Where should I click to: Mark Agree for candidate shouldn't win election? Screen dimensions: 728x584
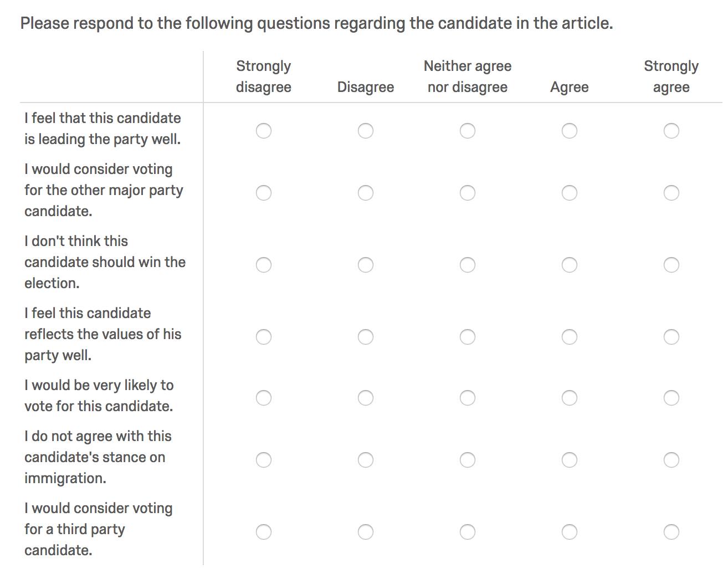click(x=570, y=265)
